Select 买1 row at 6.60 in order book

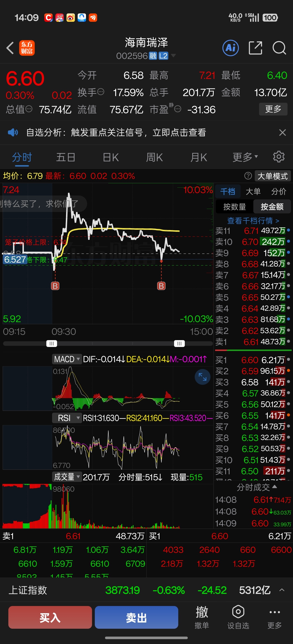[253, 360]
